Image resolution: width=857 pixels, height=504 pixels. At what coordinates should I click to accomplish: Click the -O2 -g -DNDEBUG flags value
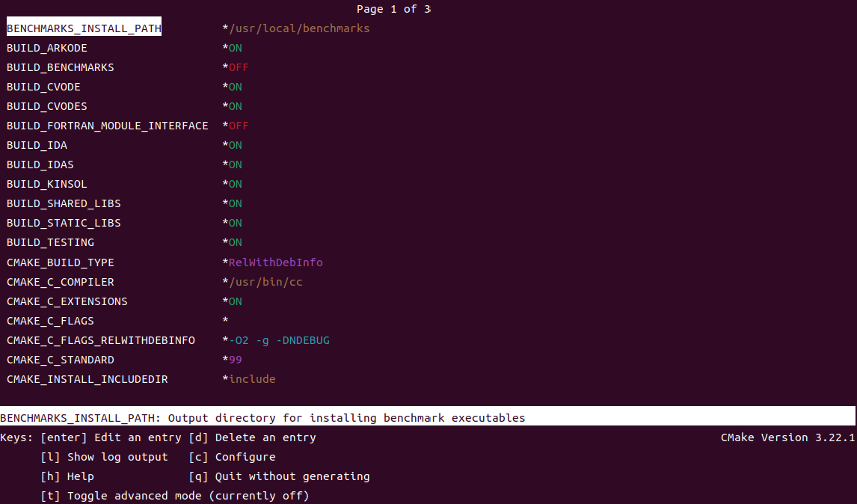pyautogui.click(x=279, y=340)
